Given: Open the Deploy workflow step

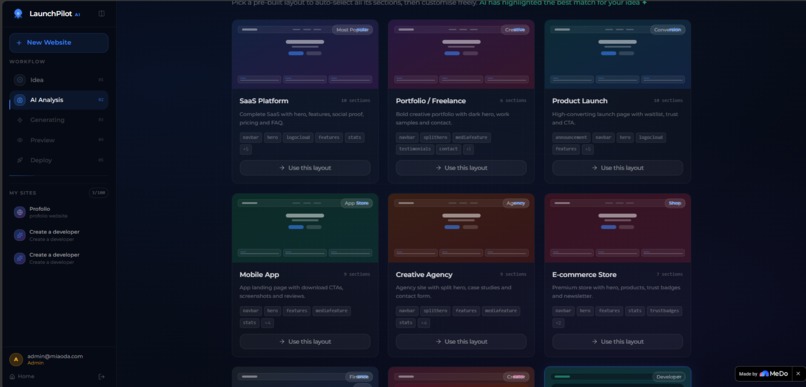Looking at the screenshot, I should coord(59,160).
